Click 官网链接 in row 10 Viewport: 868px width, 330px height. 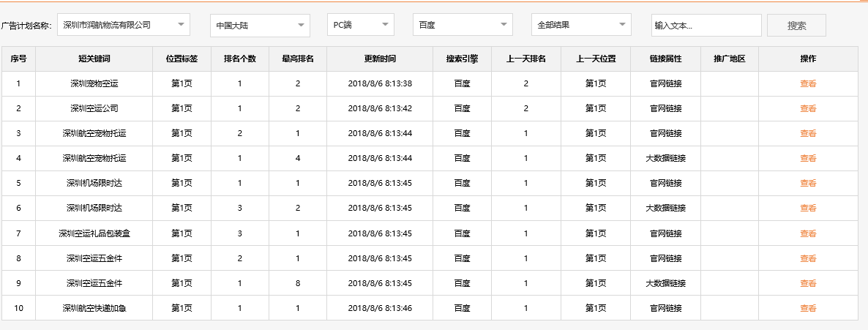[x=665, y=308]
